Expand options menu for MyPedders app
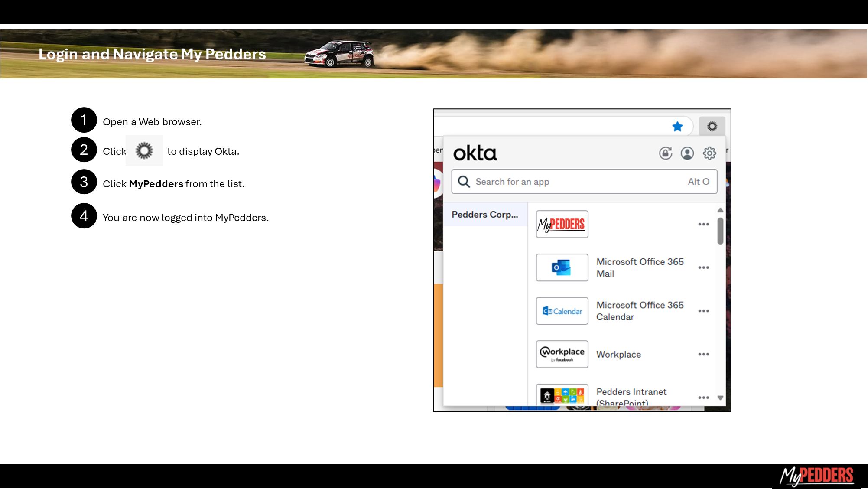Screen dimensions: 868x489 [703, 224]
